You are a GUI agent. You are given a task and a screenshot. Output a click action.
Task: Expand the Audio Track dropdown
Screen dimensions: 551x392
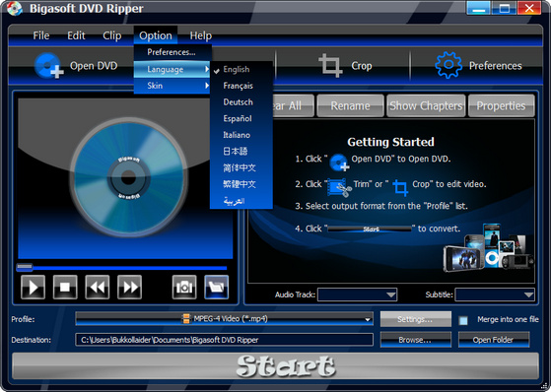(390, 294)
